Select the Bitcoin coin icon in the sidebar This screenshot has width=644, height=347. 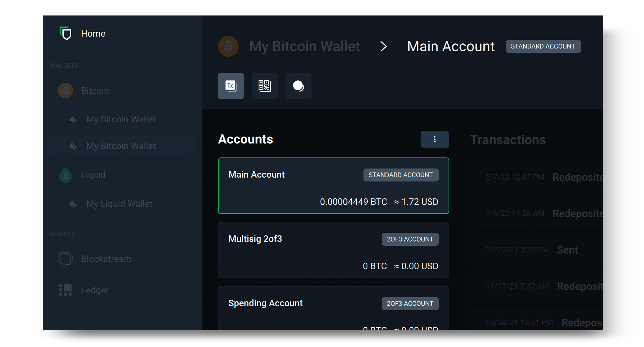pos(65,91)
